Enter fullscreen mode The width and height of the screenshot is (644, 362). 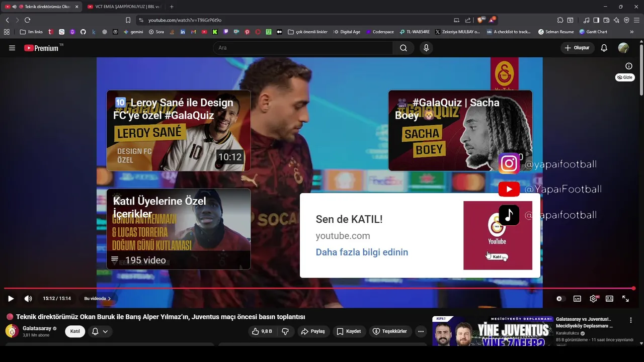(625, 299)
